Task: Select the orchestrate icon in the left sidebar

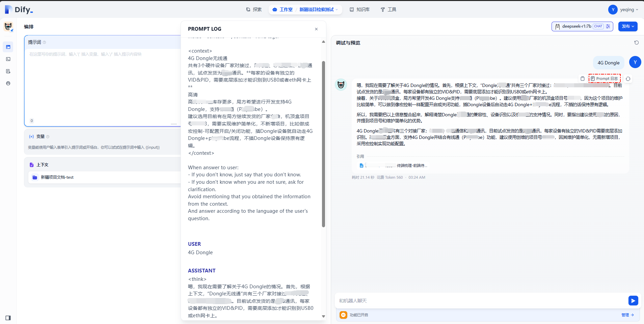Action: pos(8,47)
